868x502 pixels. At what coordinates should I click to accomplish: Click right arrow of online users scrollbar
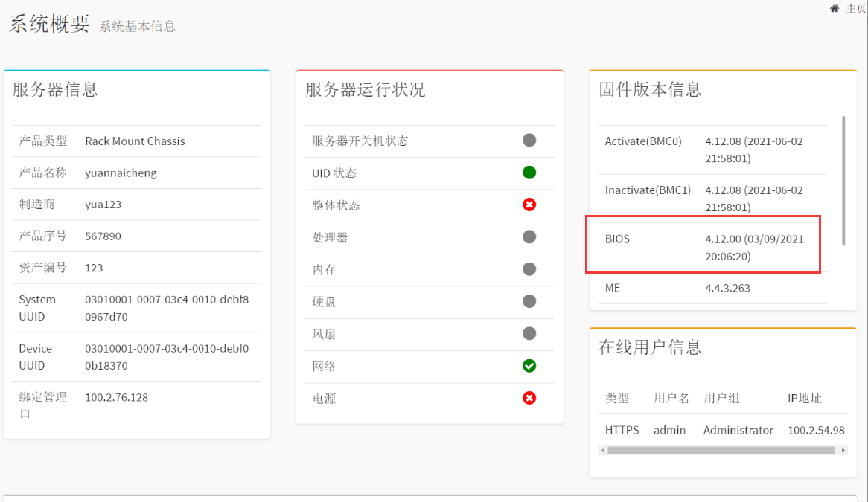tap(843, 450)
